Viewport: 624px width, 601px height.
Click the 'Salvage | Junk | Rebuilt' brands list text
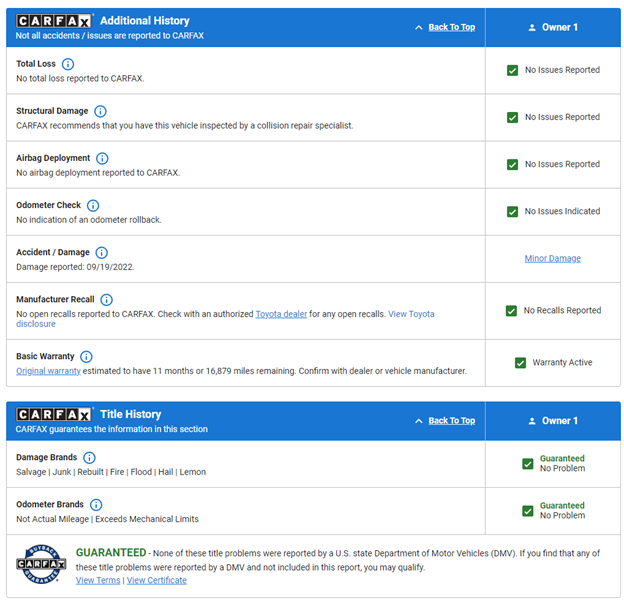click(x=111, y=472)
